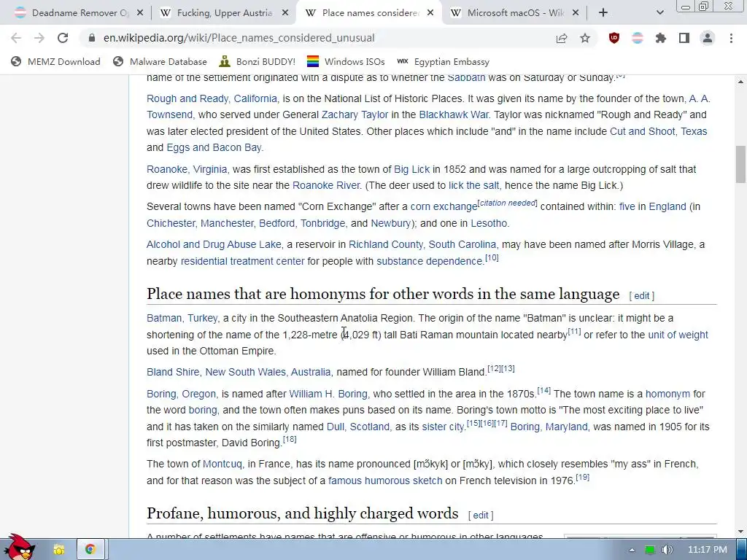
Task: Open the famous humorous sketch link
Action: (x=385, y=481)
